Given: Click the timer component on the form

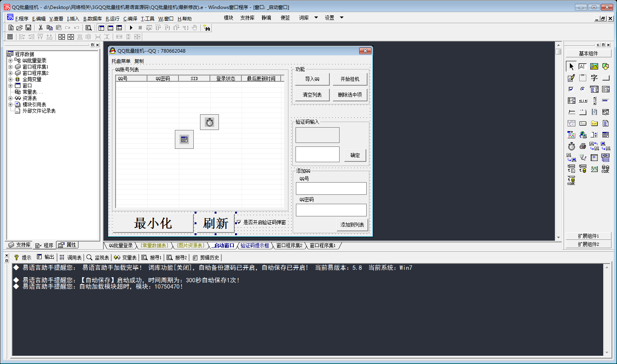Looking at the screenshot, I should [x=209, y=122].
